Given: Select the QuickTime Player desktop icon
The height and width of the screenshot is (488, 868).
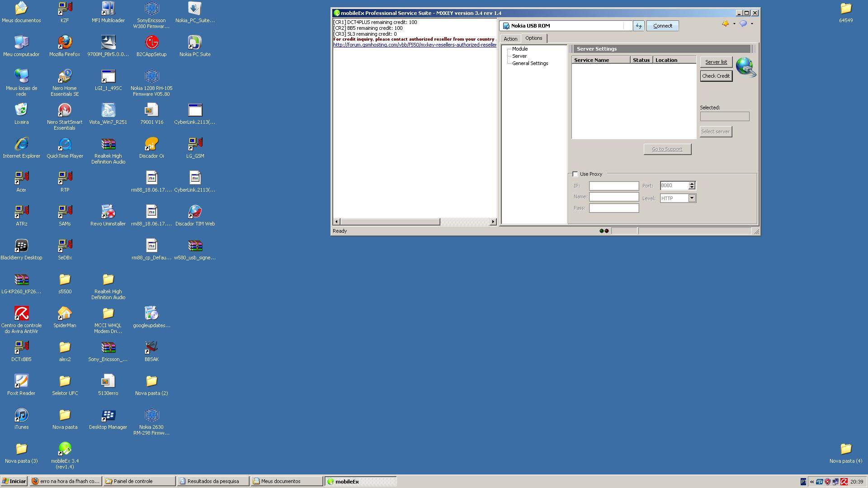Looking at the screenshot, I should click(65, 147).
